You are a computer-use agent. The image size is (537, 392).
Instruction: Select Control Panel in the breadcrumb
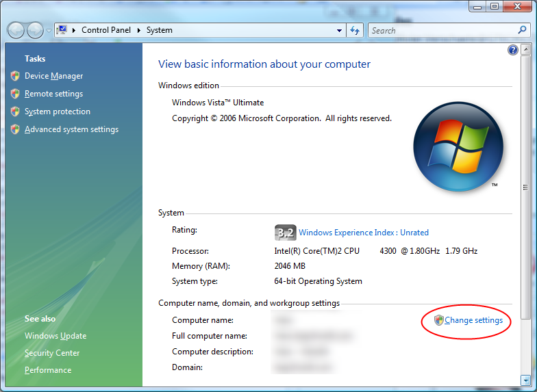pyautogui.click(x=106, y=30)
